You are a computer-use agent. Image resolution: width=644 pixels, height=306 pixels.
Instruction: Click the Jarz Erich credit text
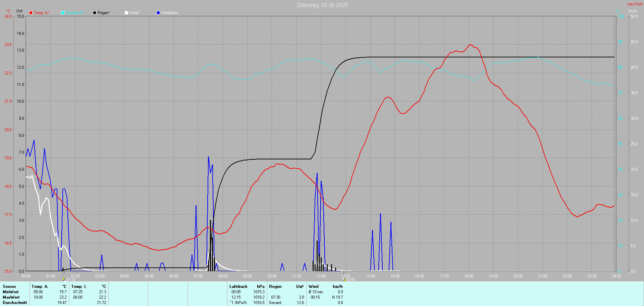[635, 4]
